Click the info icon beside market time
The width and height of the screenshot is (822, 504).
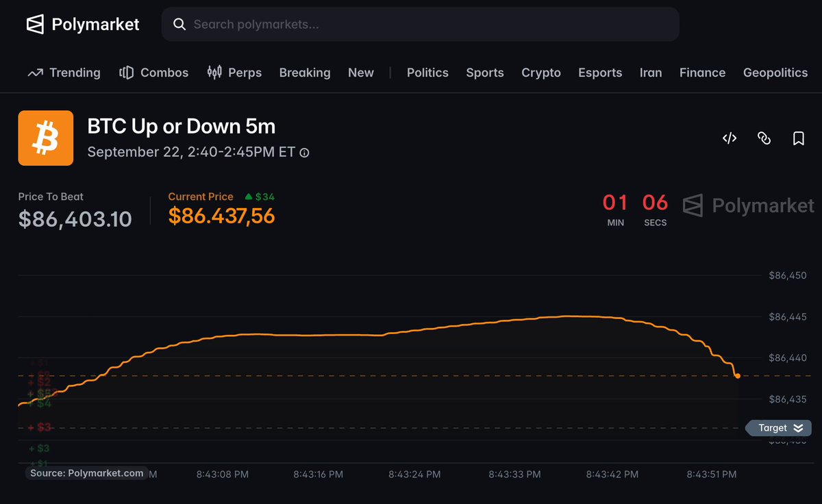305,153
